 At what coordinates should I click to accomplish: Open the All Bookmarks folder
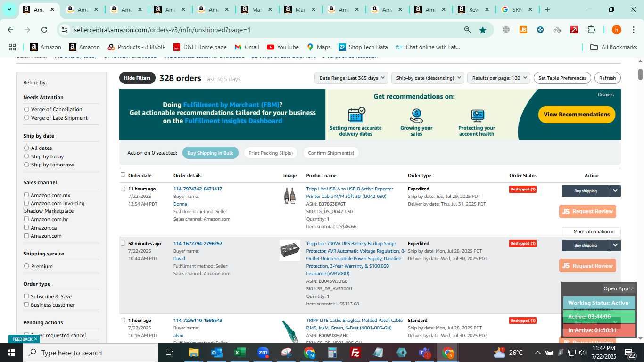pyautogui.click(x=613, y=47)
